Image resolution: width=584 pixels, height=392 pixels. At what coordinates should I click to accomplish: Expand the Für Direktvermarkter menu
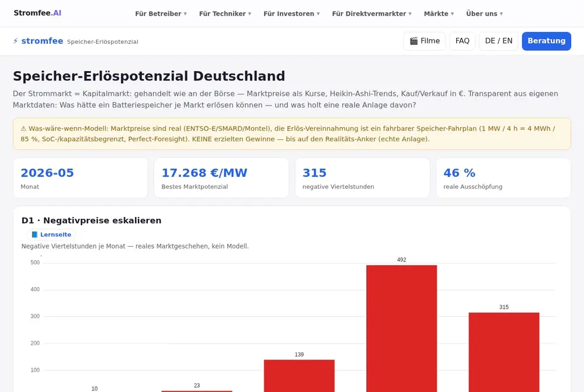(x=371, y=14)
